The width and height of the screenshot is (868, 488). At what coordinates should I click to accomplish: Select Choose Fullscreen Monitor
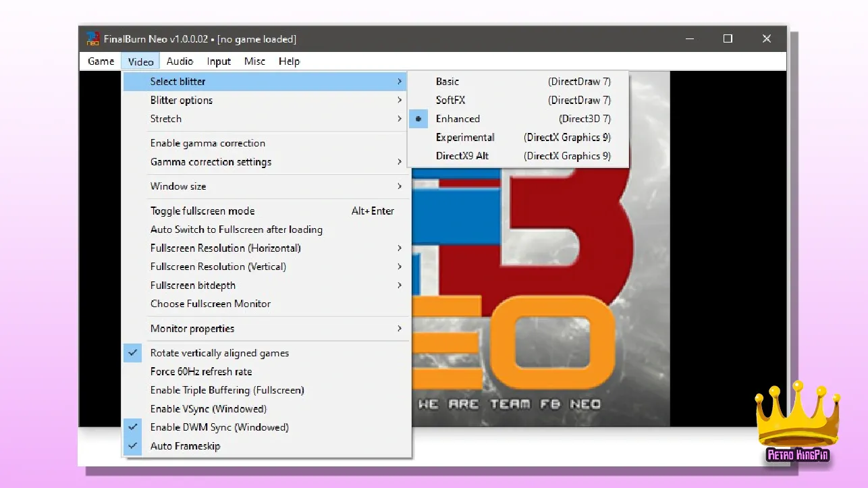pyautogui.click(x=265, y=304)
